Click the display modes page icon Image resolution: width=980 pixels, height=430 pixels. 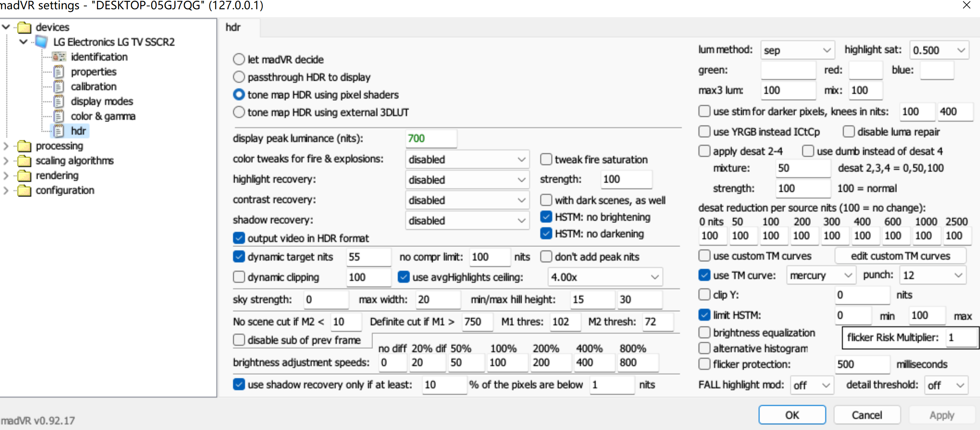coord(59,101)
